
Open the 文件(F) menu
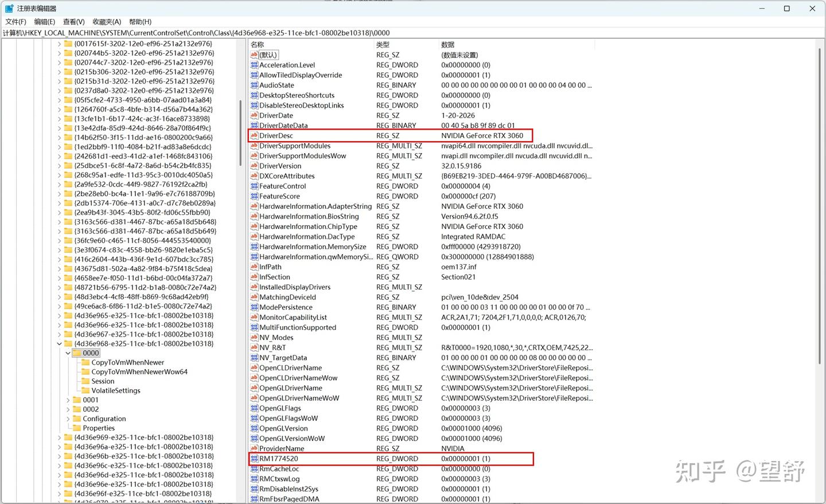click(x=16, y=22)
